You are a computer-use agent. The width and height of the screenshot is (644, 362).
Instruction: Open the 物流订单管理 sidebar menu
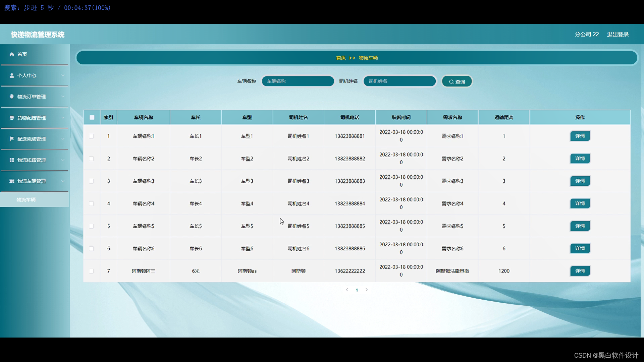point(35,97)
